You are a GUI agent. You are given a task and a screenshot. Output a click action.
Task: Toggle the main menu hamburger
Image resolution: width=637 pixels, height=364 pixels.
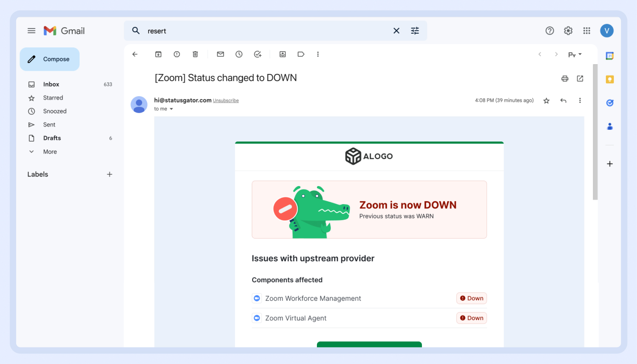pyautogui.click(x=31, y=31)
